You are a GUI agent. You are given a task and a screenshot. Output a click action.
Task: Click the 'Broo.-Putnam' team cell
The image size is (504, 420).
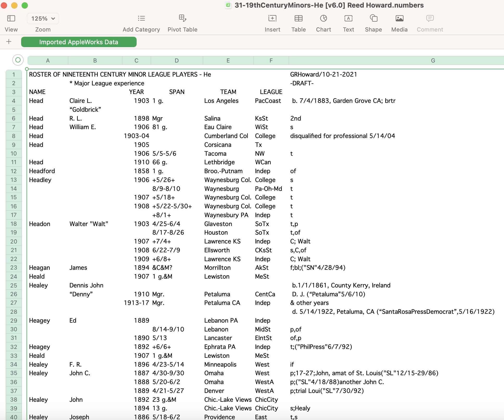(223, 171)
